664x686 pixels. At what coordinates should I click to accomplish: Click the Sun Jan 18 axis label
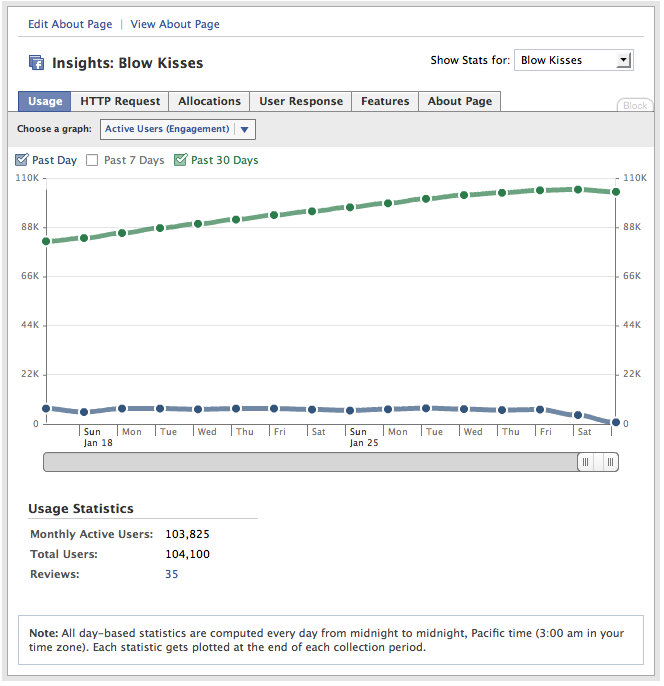click(98, 437)
